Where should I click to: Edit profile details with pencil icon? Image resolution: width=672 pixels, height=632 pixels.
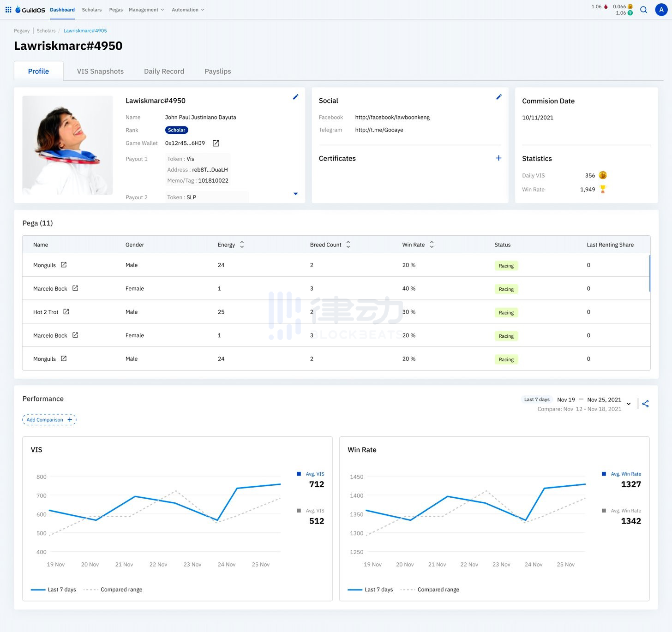click(295, 97)
